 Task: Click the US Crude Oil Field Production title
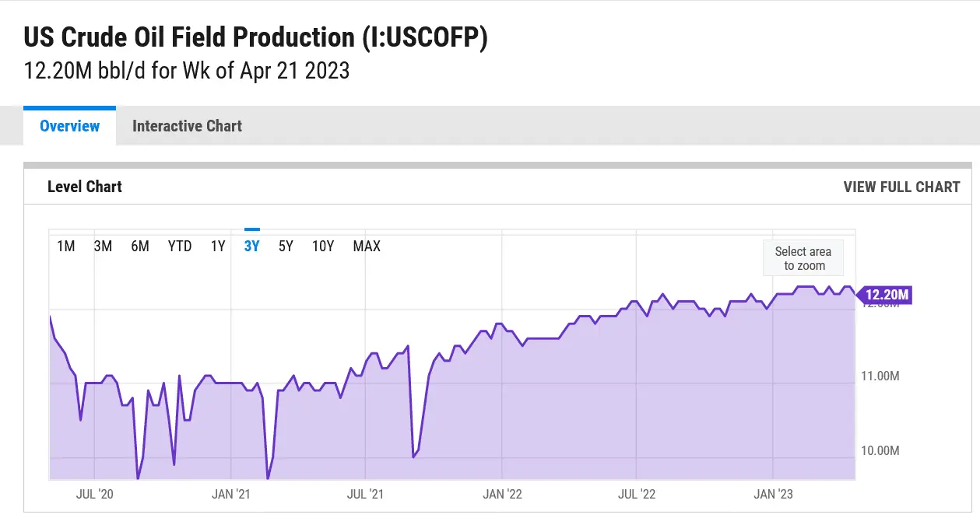[x=255, y=38]
